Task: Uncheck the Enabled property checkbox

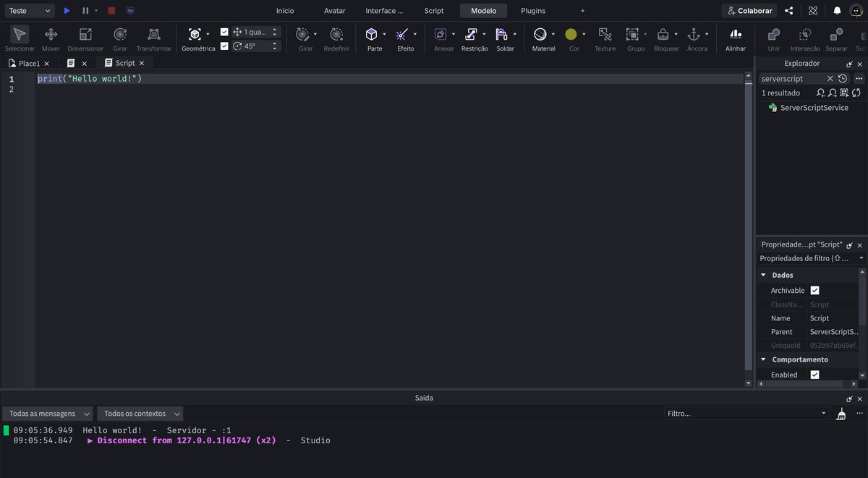Action: click(x=814, y=375)
